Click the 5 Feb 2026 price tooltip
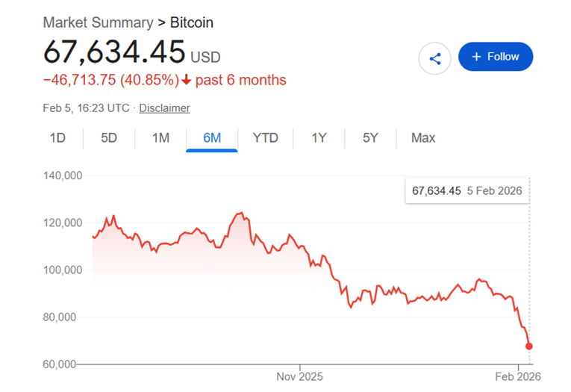The height and width of the screenshot is (392, 571). [x=467, y=190]
